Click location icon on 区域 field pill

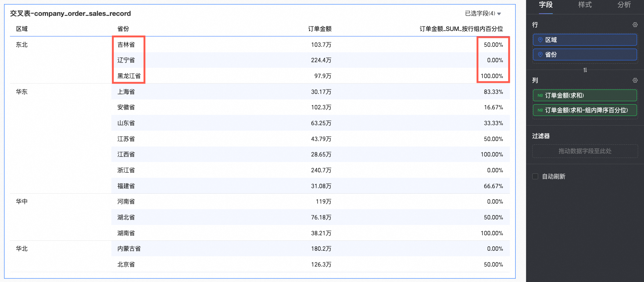[540, 40]
